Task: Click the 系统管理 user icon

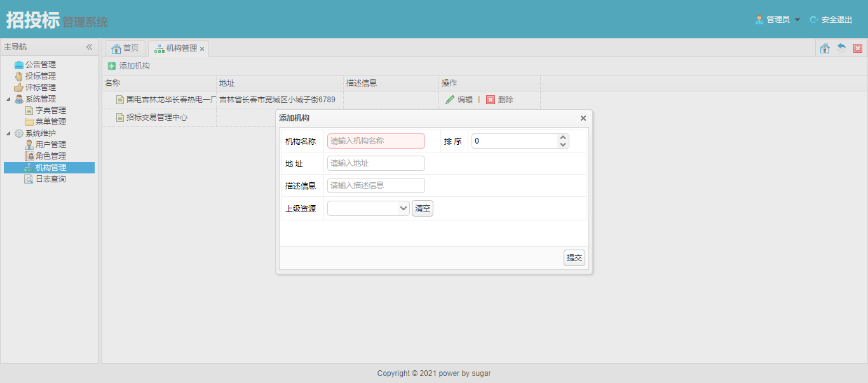Action: [19, 98]
